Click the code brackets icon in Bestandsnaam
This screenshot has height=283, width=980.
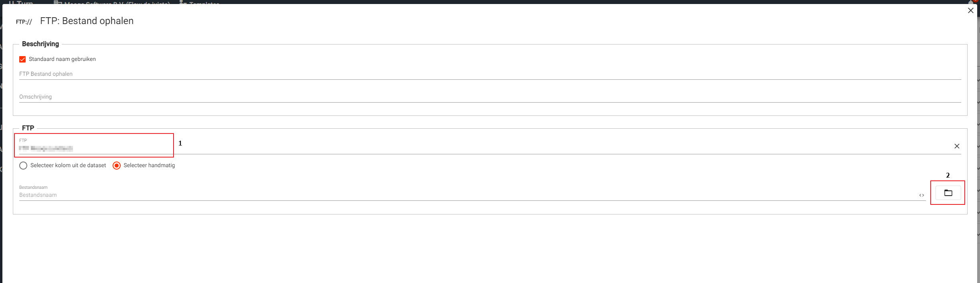coord(921,195)
